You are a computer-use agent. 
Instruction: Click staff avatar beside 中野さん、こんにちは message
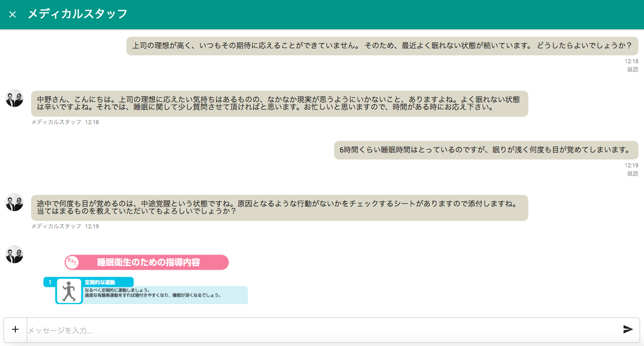[14, 98]
